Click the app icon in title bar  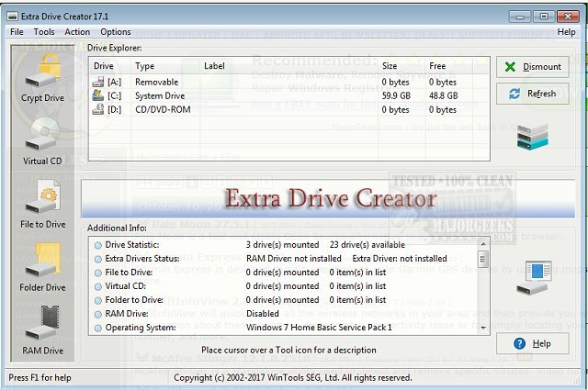tap(13, 17)
